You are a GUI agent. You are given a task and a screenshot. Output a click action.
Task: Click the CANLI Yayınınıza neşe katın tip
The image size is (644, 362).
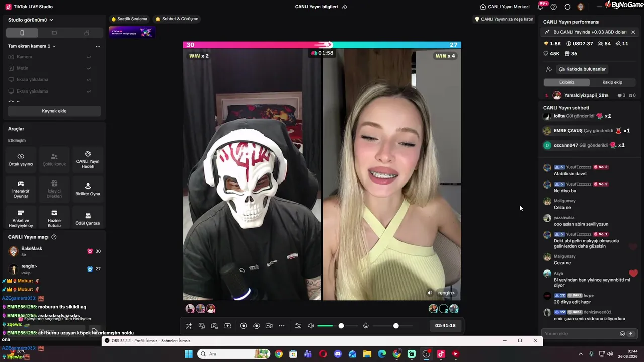(504, 19)
